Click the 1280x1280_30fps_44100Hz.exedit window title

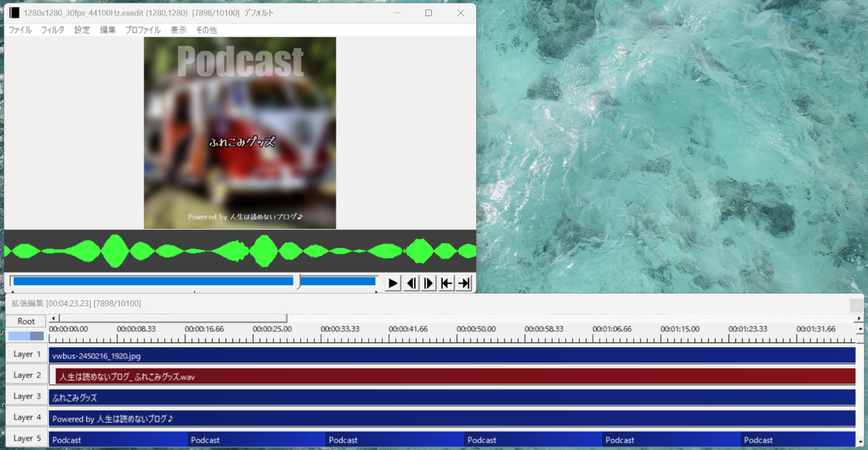click(149, 13)
